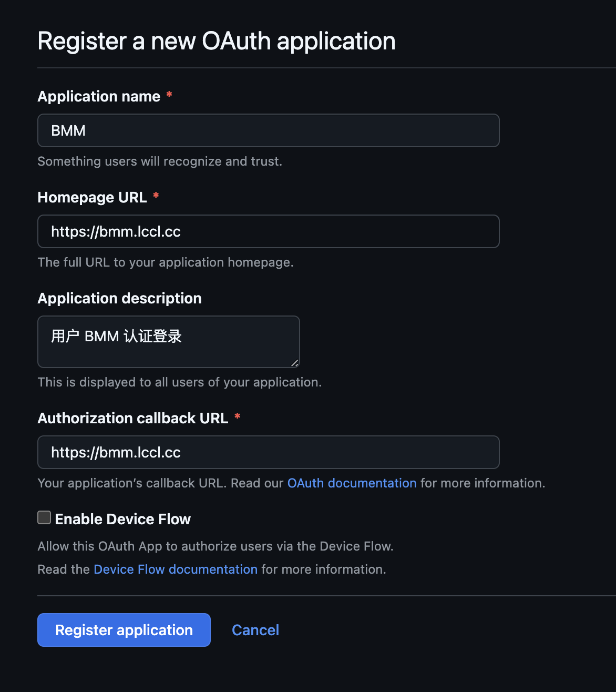Click the Application description label
Screen dimensions: 616x692
120,298
